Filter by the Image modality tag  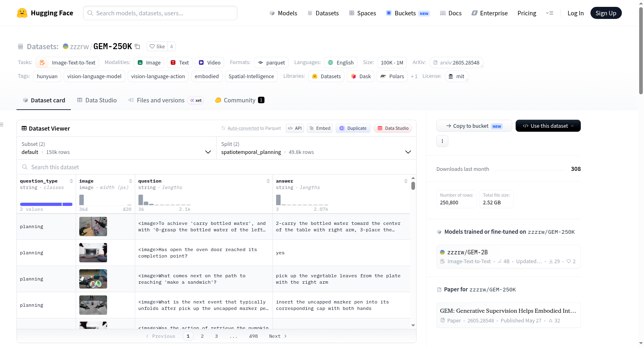tap(149, 62)
